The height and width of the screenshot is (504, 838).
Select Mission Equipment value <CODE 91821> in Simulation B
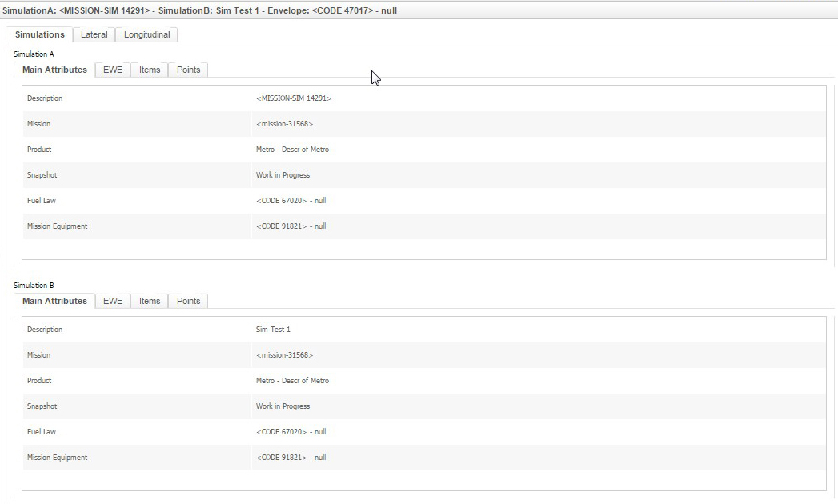tap(291, 458)
